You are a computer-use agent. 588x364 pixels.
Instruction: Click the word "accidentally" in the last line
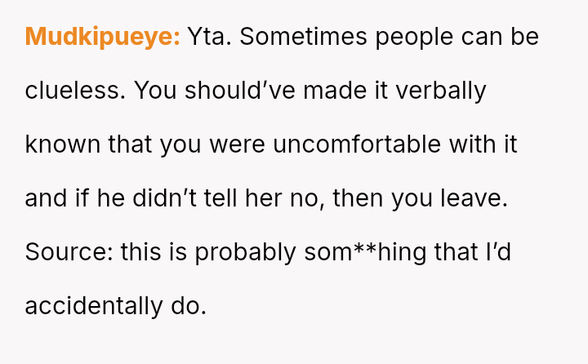[x=94, y=306]
